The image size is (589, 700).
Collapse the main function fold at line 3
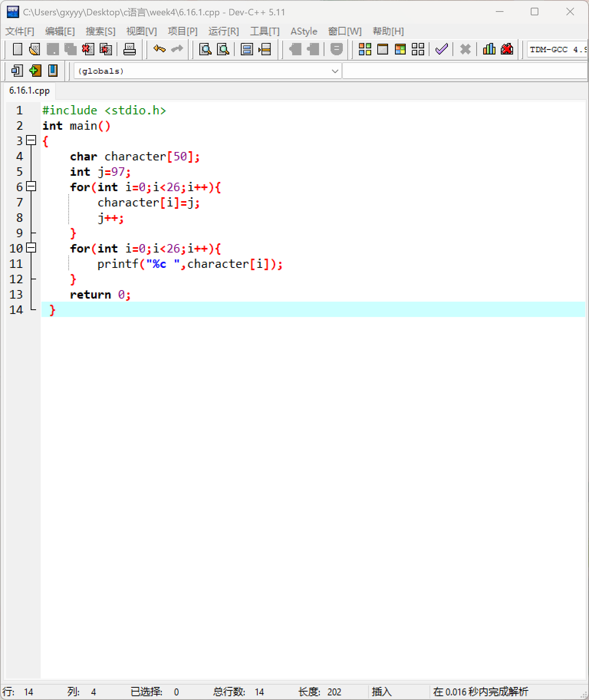pos(31,140)
